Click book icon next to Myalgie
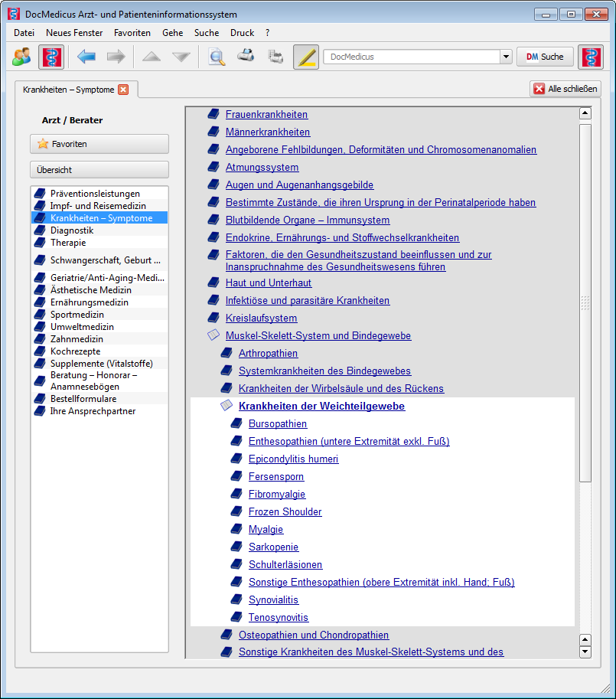The image size is (616, 699). pos(236,529)
